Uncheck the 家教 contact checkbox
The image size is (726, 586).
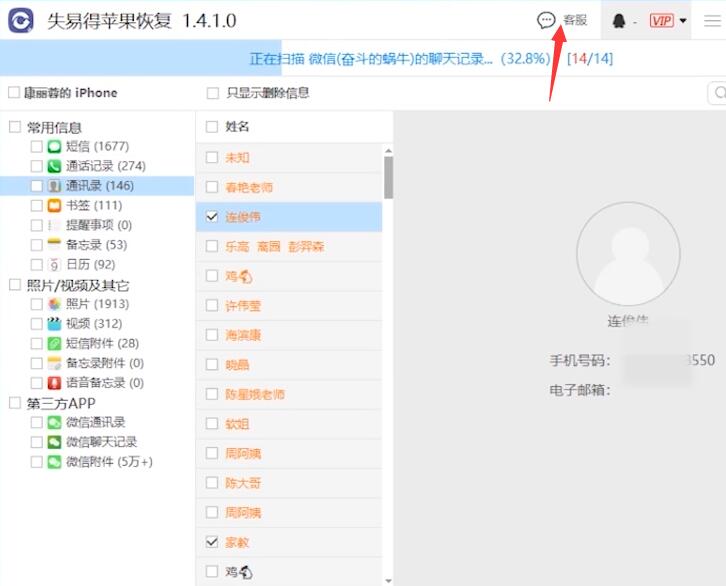tap(212, 542)
